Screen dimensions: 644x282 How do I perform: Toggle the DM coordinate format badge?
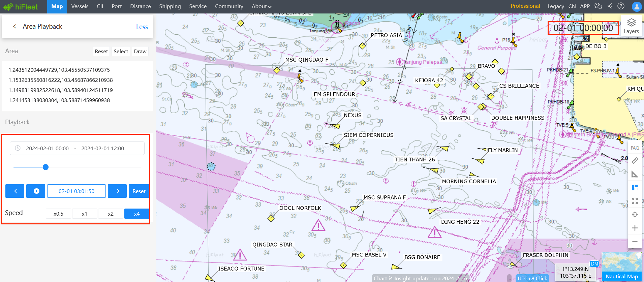594,264
